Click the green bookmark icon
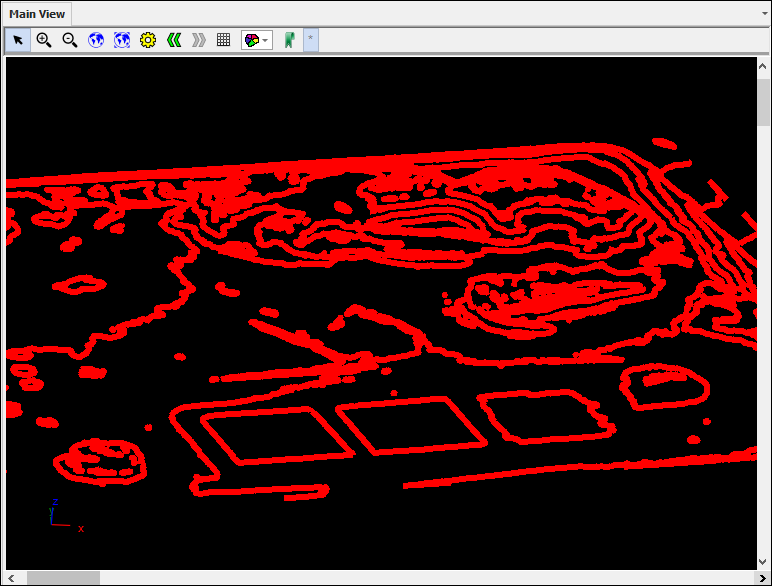 tap(289, 40)
